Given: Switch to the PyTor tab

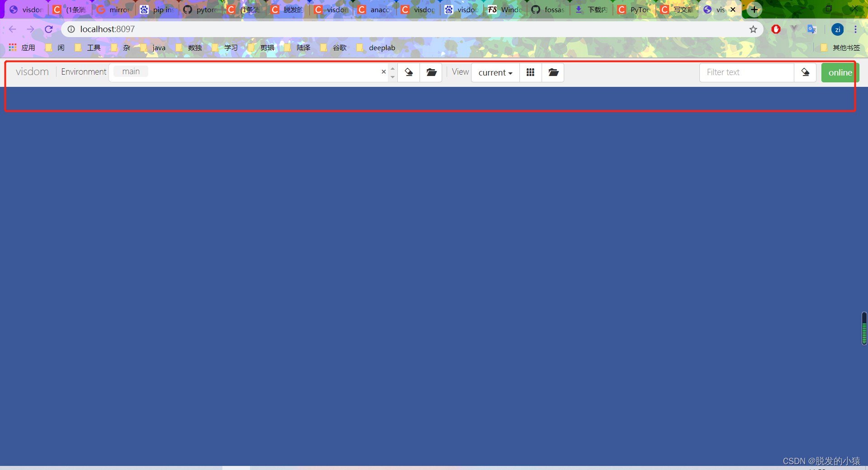Looking at the screenshot, I should pos(635,9).
